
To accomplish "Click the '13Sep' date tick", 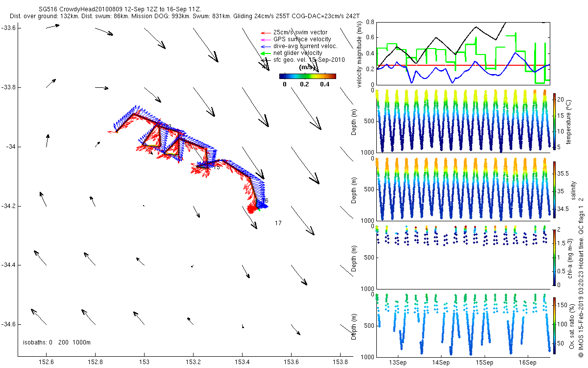I will 397,362.
